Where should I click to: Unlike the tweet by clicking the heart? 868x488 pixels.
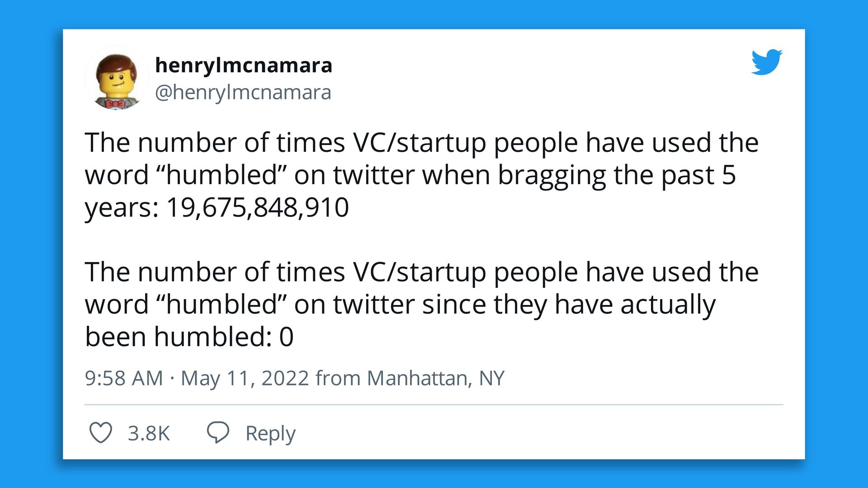pos(102,433)
